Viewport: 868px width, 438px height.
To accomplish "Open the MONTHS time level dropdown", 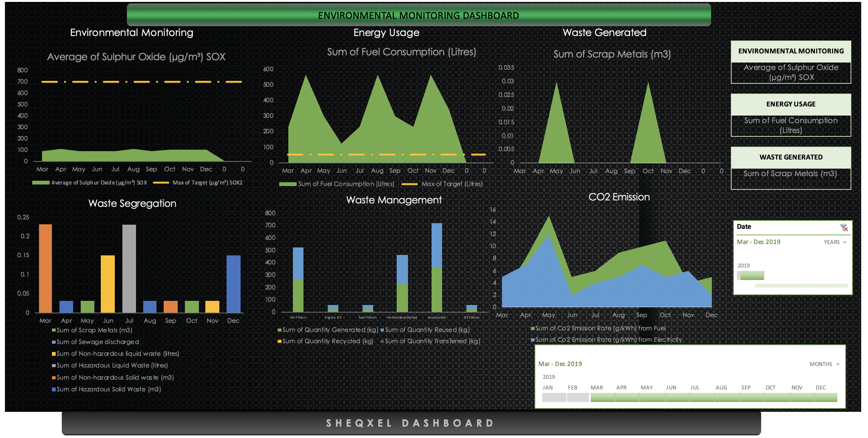I will click(824, 364).
